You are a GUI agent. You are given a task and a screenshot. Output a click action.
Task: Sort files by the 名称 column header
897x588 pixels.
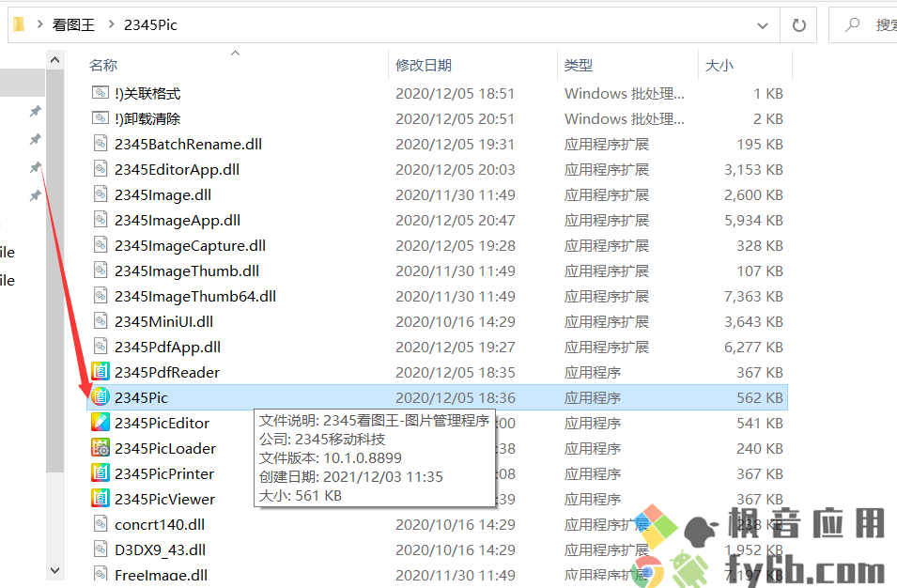(103, 65)
